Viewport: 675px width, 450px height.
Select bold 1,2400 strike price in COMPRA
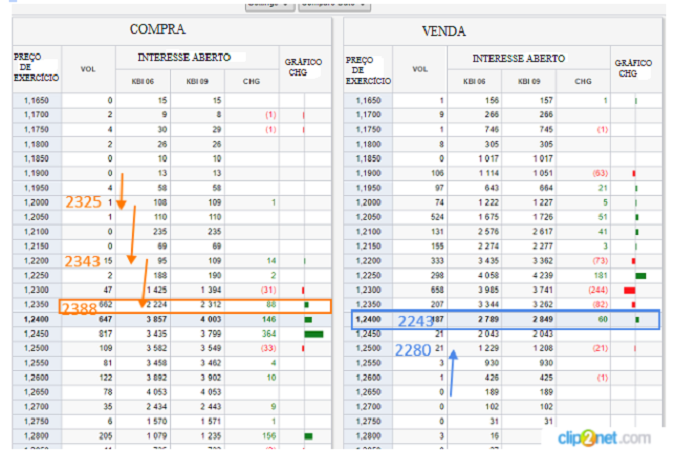point(36,318)
